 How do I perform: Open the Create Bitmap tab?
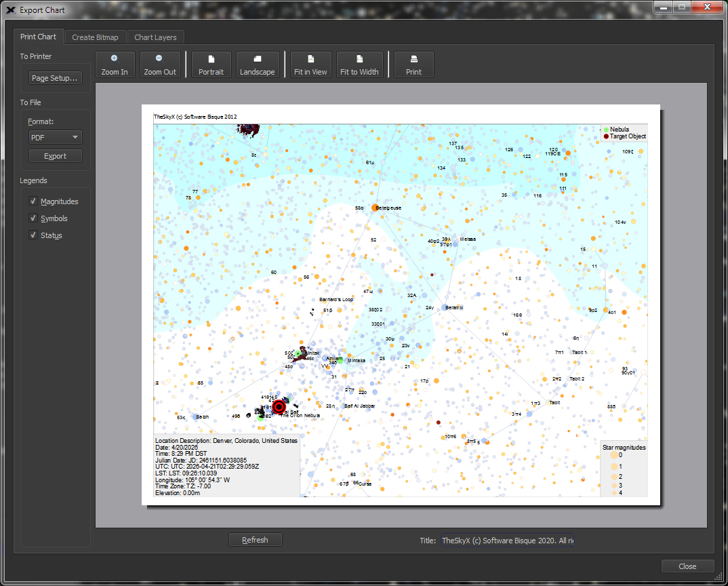coord(95,37)
